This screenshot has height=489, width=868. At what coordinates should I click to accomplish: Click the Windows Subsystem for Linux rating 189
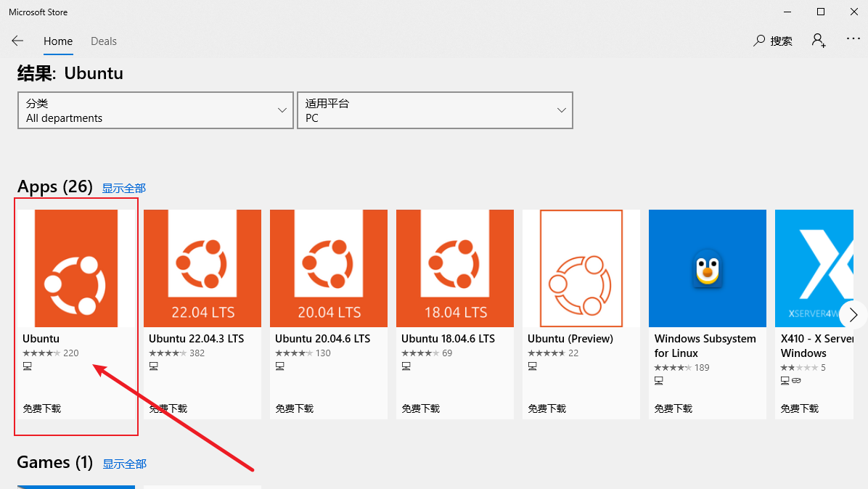(681, 367)
